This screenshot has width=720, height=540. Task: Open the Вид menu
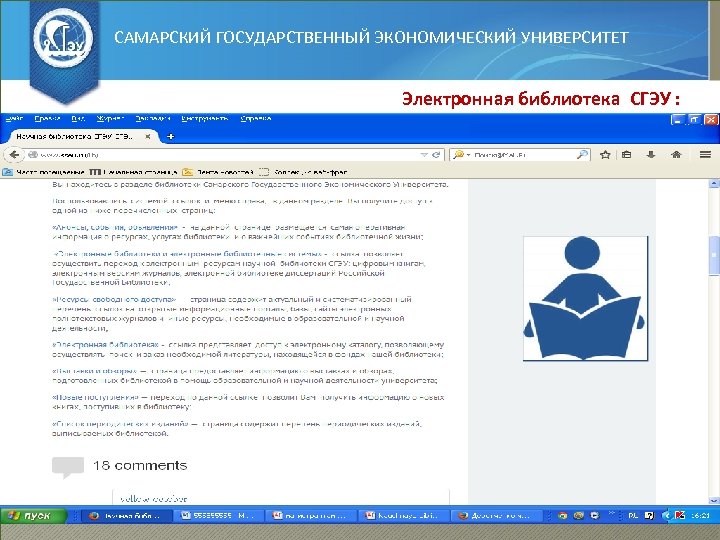78,118
